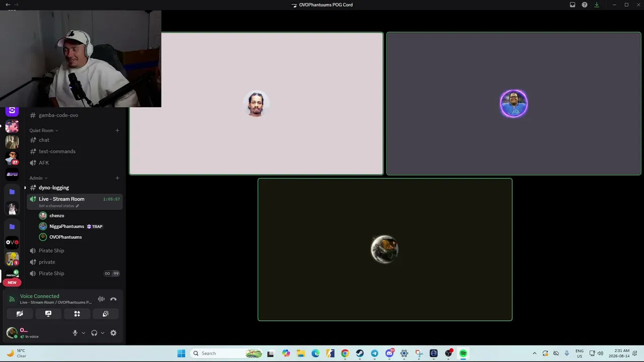The image size is (644, 362).
Task: Create a channel in Quiet Room category
Action: pos(117,131)
